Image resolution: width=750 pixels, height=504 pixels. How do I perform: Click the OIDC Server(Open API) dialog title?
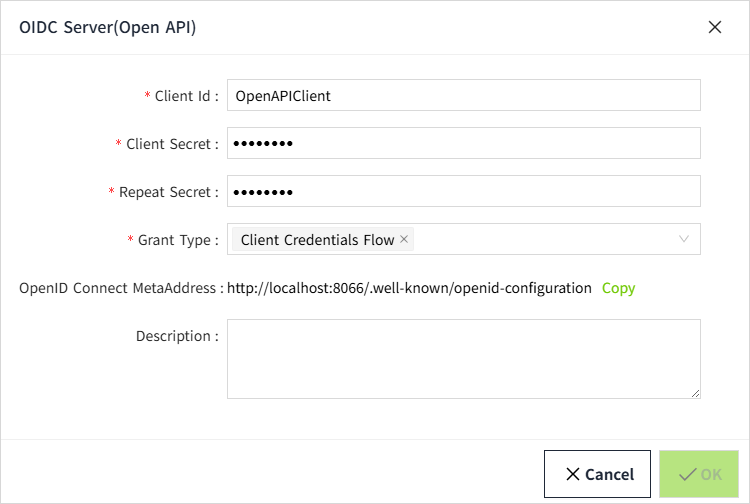[107, 27]
